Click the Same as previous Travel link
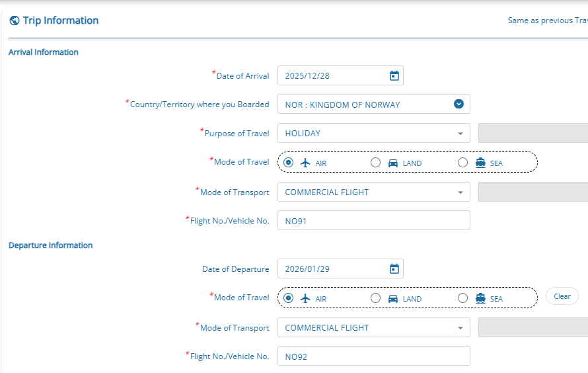The height and width of the screenshot is (373, 588). tap(547, 21)
